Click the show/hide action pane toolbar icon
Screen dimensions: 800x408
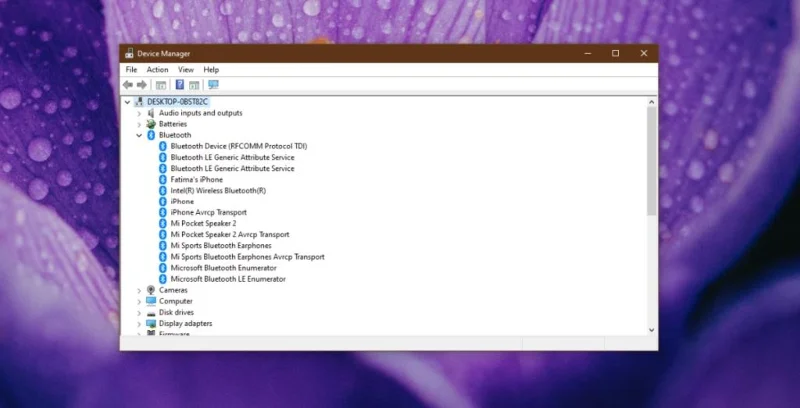(194, 85)
